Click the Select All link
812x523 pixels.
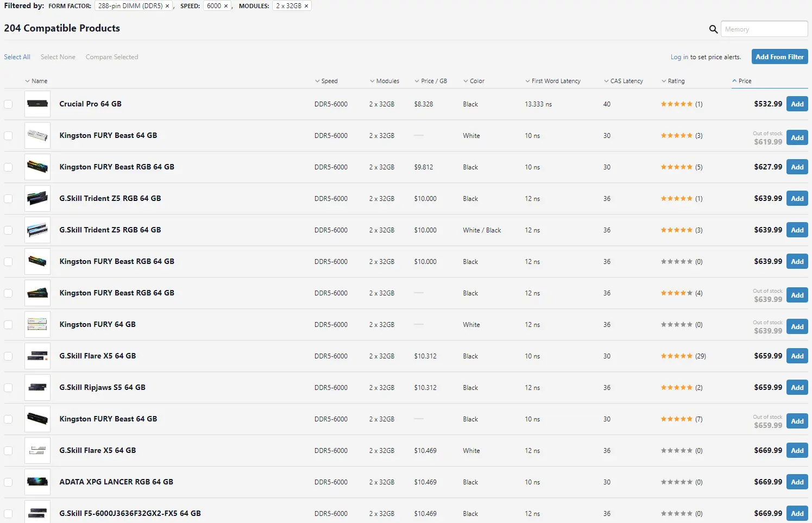(17, 57)
